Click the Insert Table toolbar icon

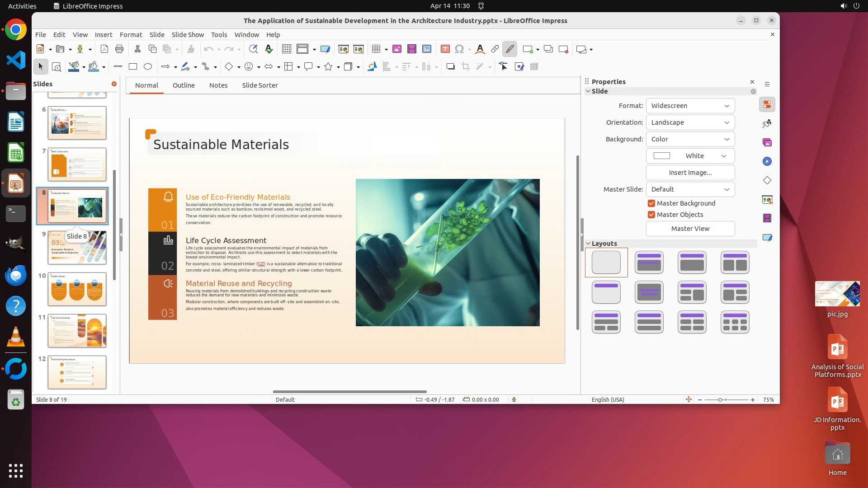coord(376,49)
